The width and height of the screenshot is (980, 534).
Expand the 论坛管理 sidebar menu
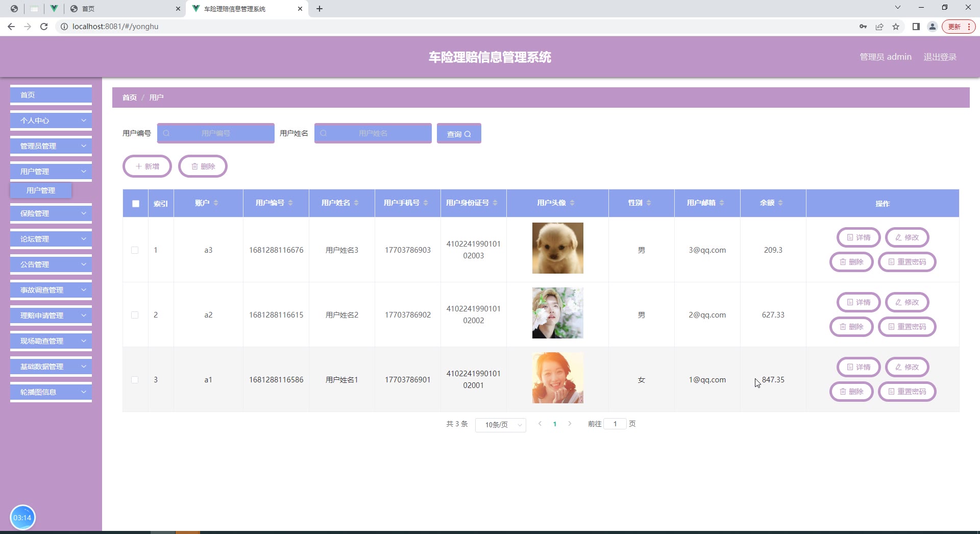pos(51,239)
